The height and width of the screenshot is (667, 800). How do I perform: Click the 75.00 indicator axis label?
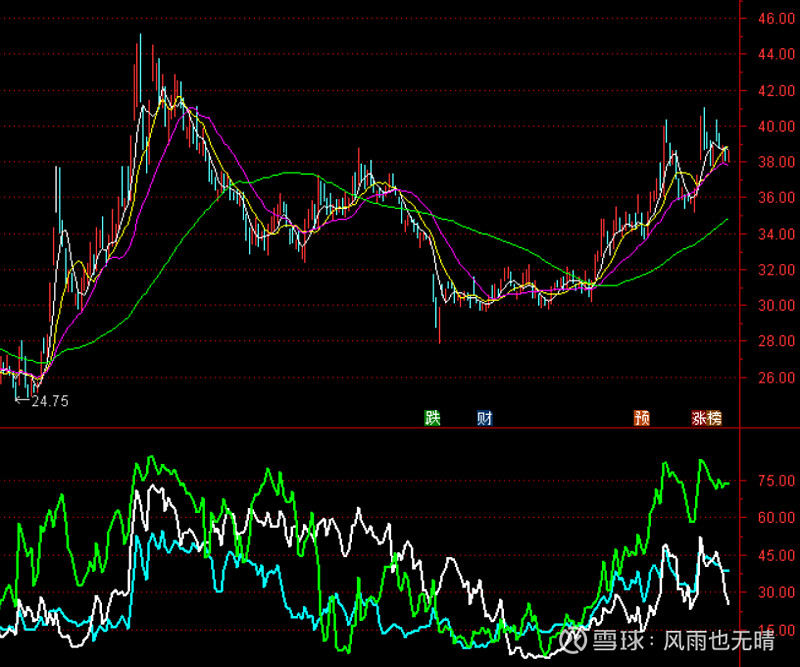click(x=776, y=481)
